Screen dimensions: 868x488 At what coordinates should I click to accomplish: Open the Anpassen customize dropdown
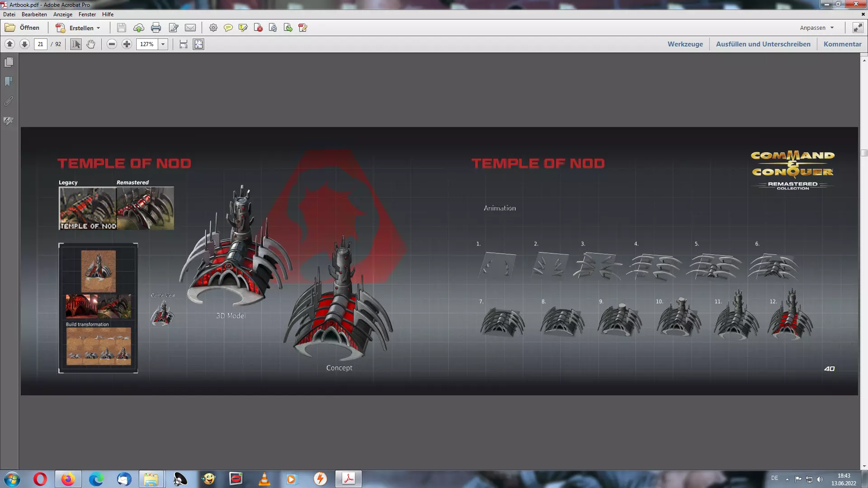[817, 28]
